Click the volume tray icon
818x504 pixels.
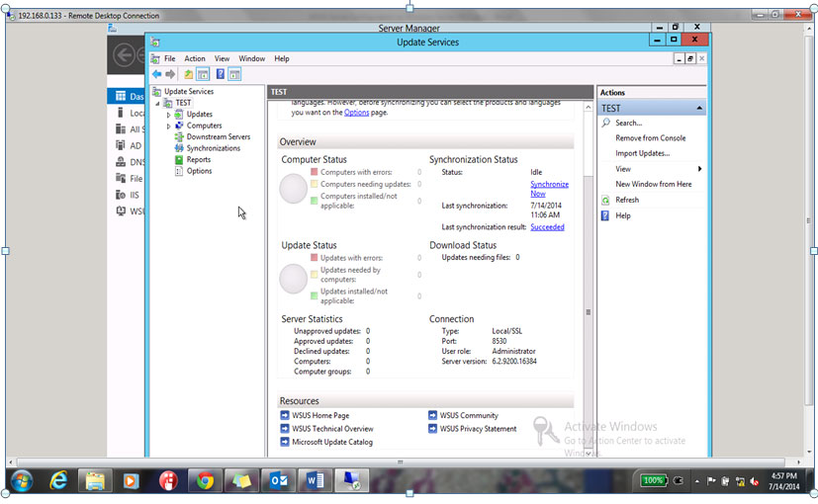pos(754,481)
